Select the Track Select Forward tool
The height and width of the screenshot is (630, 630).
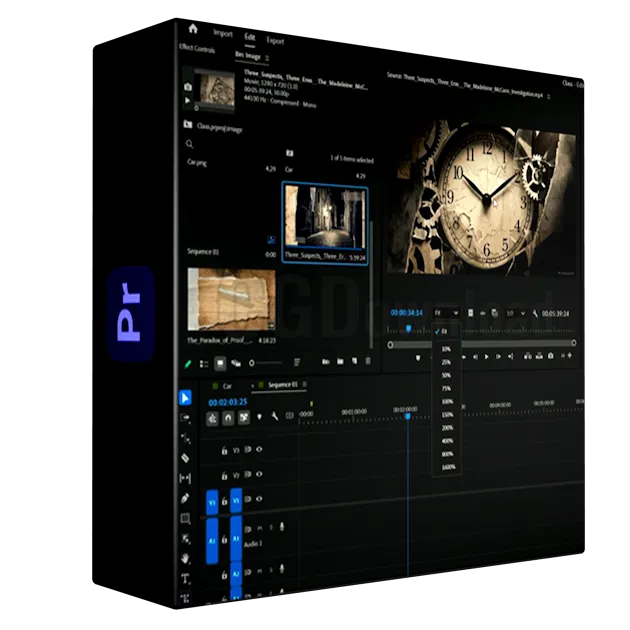tap(185, 418)
